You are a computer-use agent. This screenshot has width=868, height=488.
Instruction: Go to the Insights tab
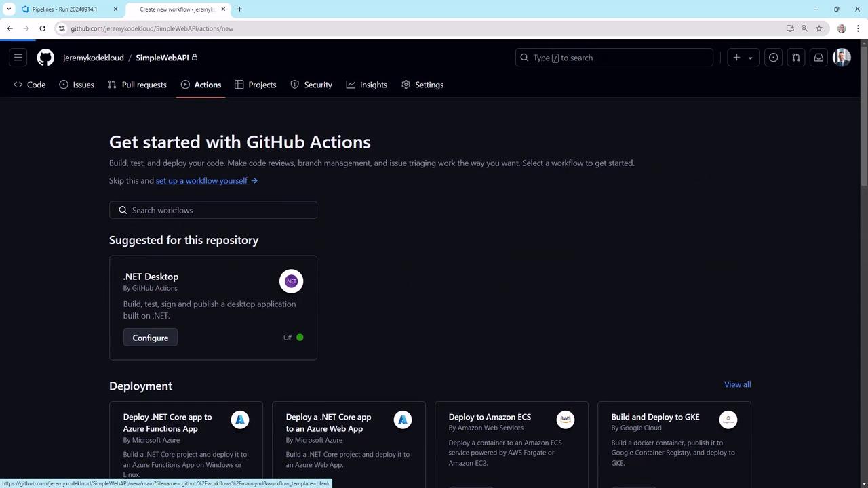tap(366, 85)
